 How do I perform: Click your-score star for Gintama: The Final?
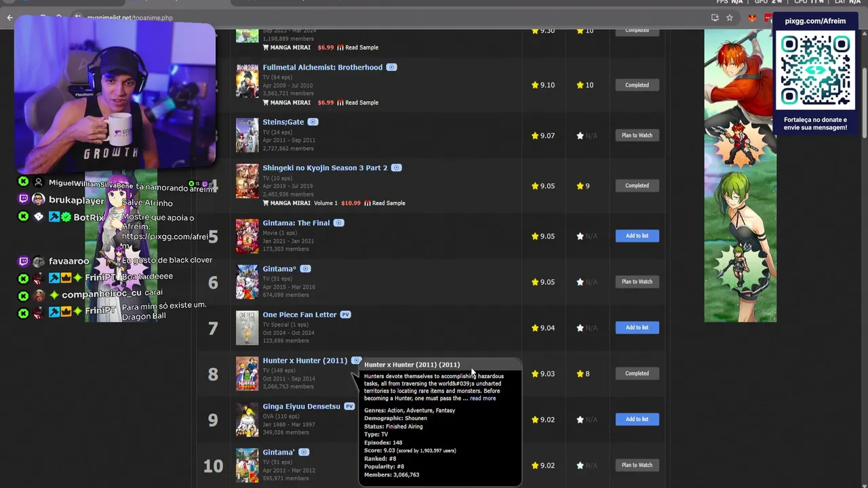click(x=580, y=236)
